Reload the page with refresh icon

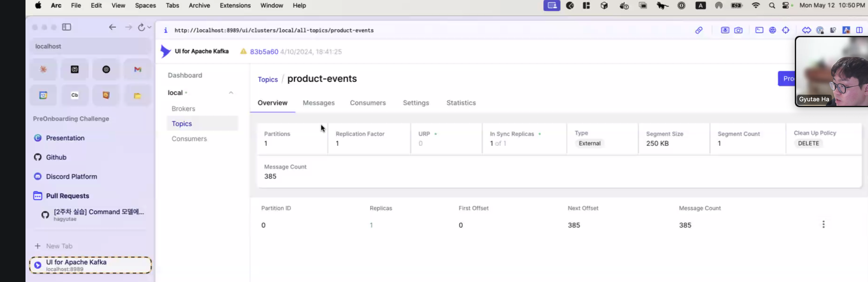[x=141, y=27]
